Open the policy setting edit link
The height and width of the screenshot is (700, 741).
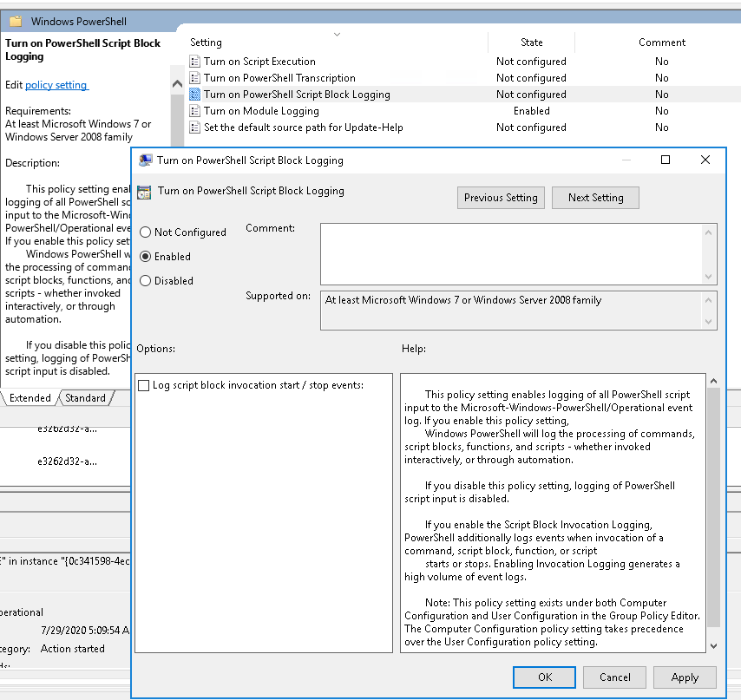pos(56,85)
